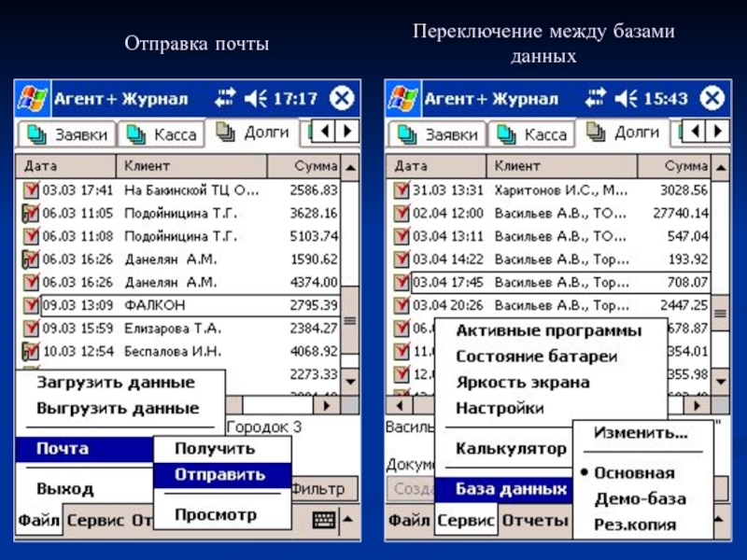The height and width of the screenshot is (560, 747).
Task: Sort by Клиент column in right window
Action: [562, 166]
